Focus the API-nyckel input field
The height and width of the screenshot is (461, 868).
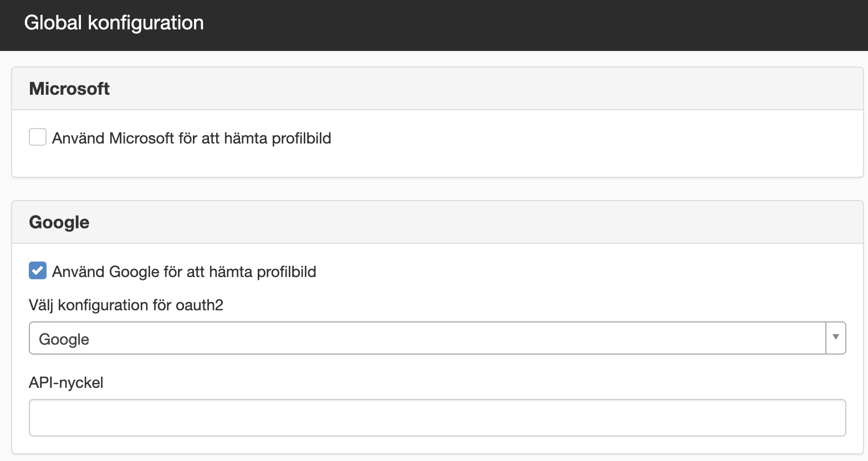(437, 418)
